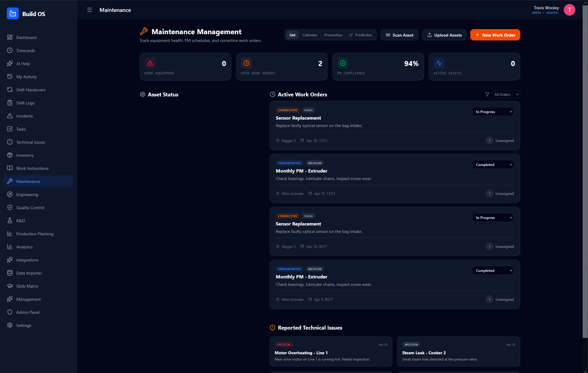
Task: Click the Scan Asset button
Action: pos(400,35)
